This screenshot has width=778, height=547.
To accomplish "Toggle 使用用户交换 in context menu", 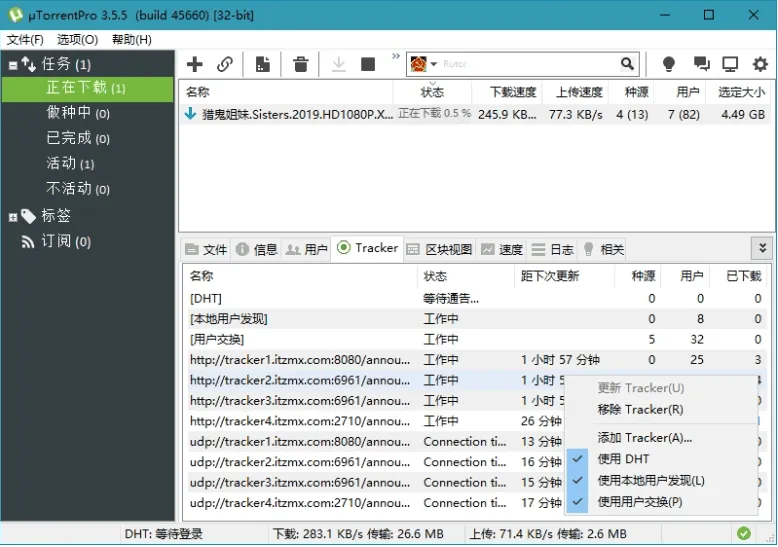I will 640,501.
